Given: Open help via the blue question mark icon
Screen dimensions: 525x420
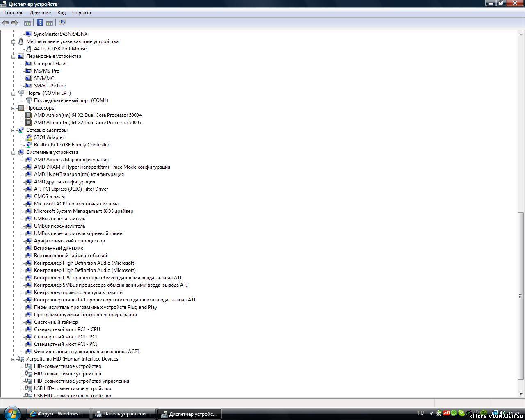Looking at the screenshot, I should pos(40,23).
